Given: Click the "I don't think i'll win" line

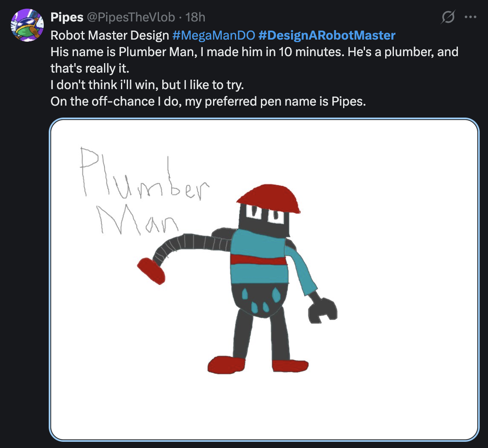Looking at the screenshot, I should click(x=147, y=85).
